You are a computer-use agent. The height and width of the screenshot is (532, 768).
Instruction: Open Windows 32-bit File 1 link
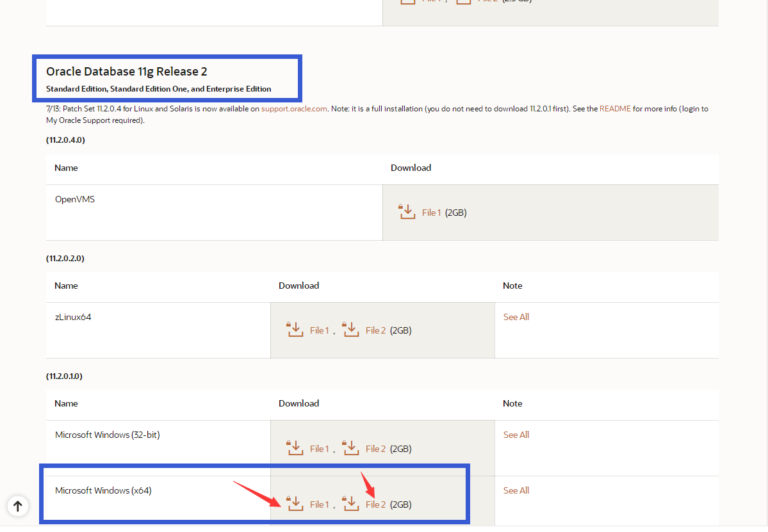tap(320, 449)
